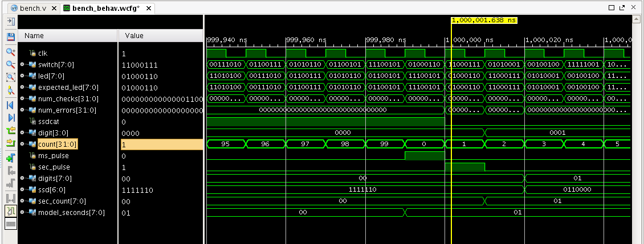Viewport: 644px width, 244px height.
Task: Jump to the next transition
Action: coord(11,143)
